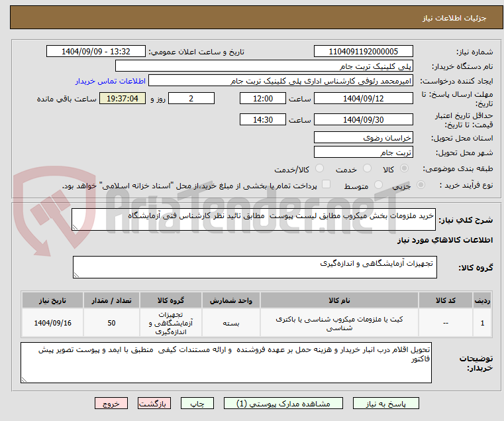
Task: Click the 'نام کالا' column header
Action: (x=339, y=300)
